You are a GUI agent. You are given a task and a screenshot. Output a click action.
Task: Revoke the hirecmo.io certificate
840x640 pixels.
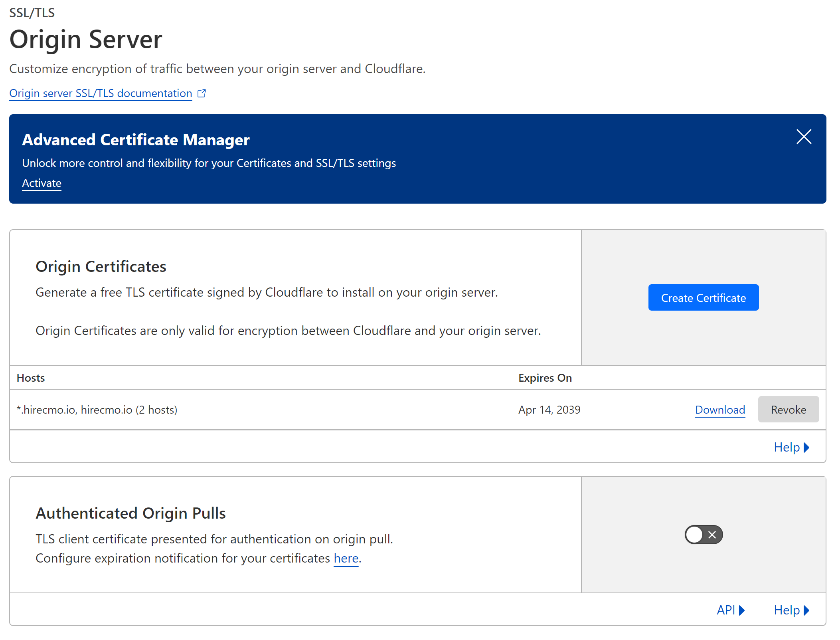pos(788,410)
